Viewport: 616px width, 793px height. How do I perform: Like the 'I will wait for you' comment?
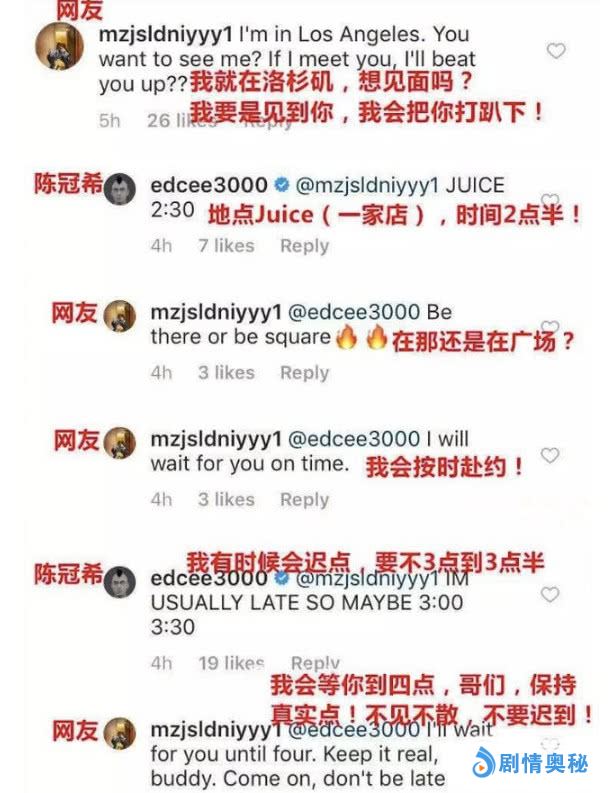pyautogui.click(x=550, y=455)
